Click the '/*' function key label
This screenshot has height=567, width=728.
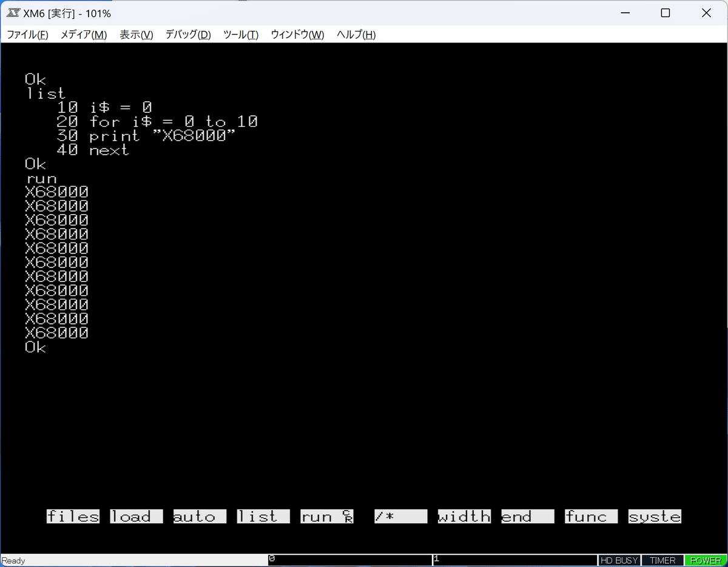point(400,516)
